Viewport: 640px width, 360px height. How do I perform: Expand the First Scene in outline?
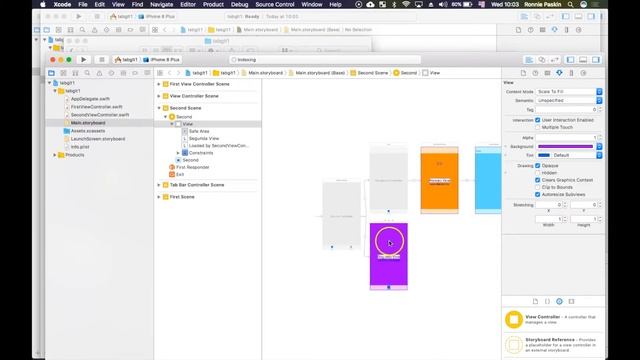click(x=159, y=197)
